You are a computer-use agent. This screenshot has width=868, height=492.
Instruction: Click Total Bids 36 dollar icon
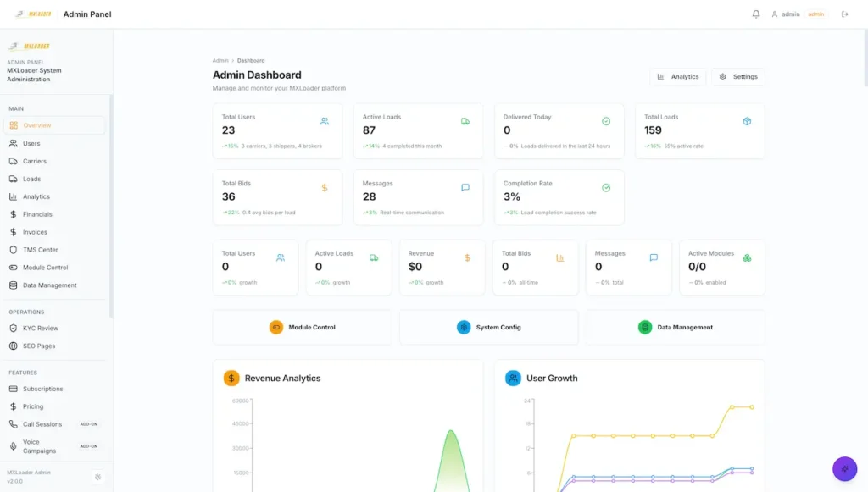[x=325, y=187]
